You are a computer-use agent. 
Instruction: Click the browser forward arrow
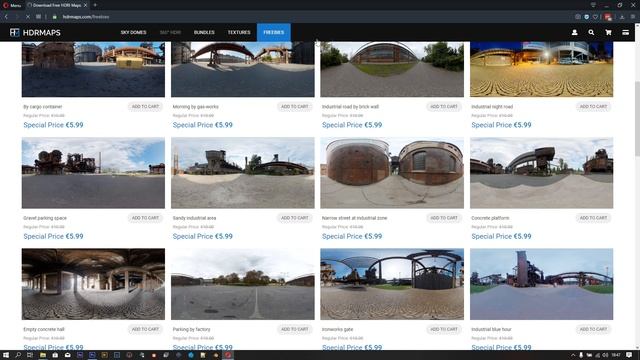[17, 17]
